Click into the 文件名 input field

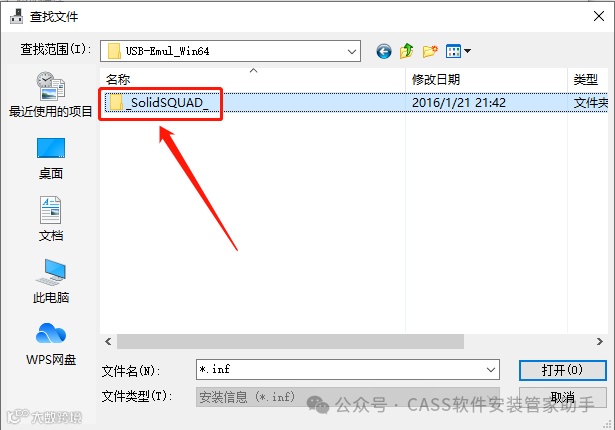[340, 370]
